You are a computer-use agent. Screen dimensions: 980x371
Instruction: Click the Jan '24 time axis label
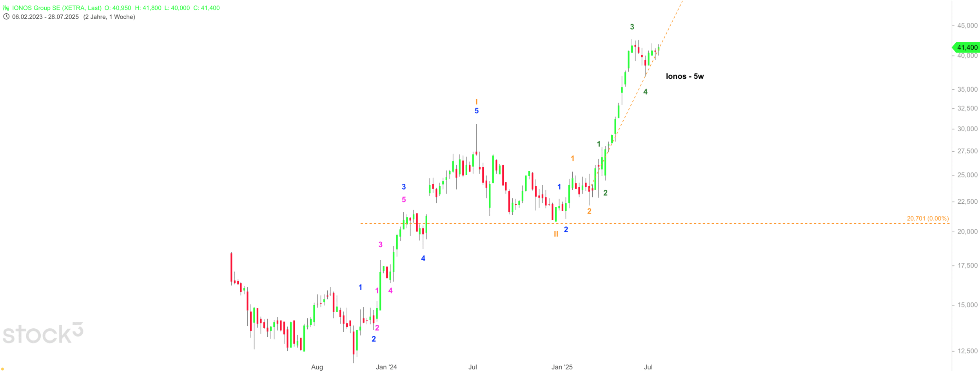click(x=386, y=367)
